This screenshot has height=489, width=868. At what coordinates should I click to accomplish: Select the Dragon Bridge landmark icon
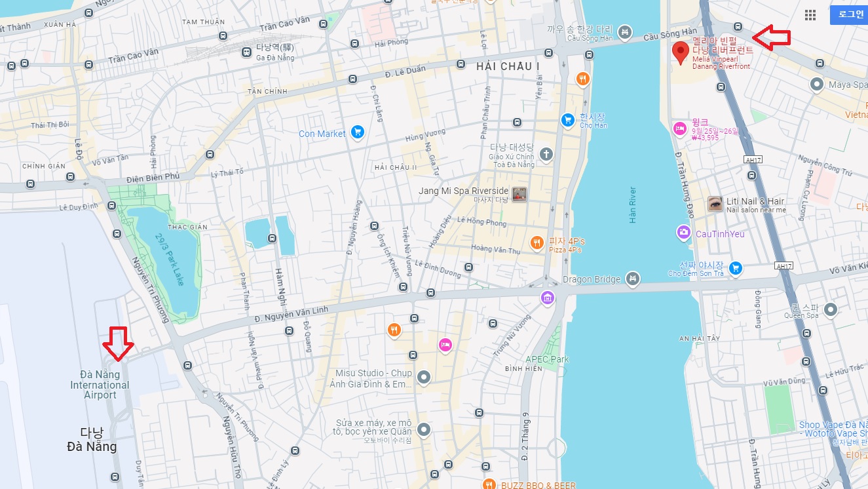[632, 279]
